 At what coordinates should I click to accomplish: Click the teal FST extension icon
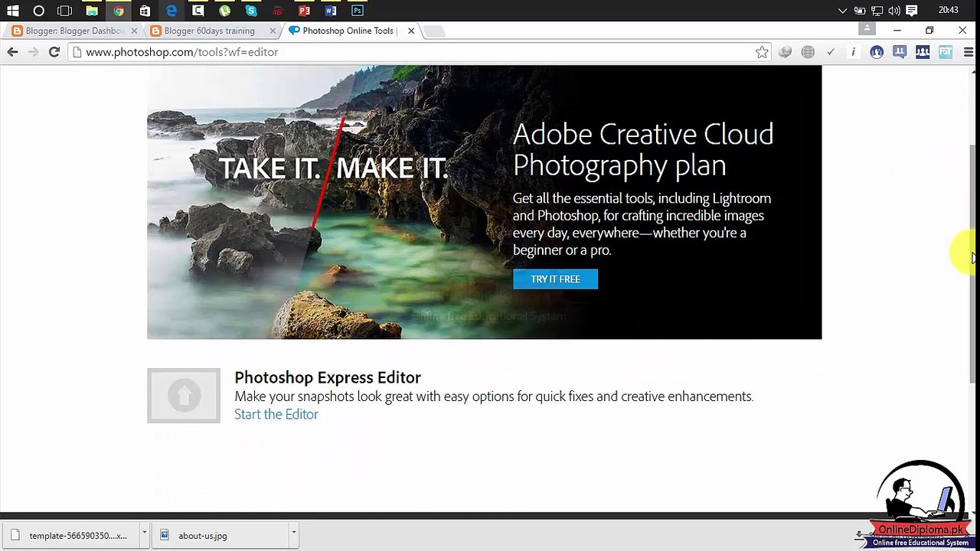946,52
